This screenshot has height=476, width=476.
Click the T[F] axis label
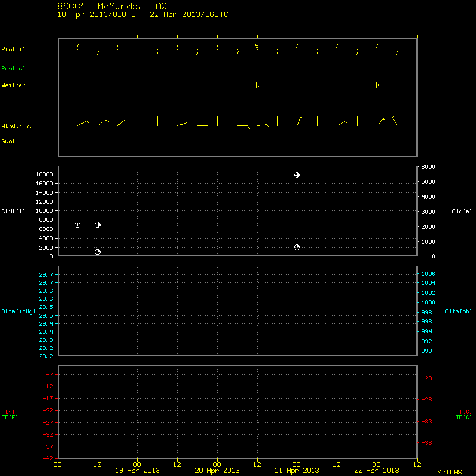8,412
